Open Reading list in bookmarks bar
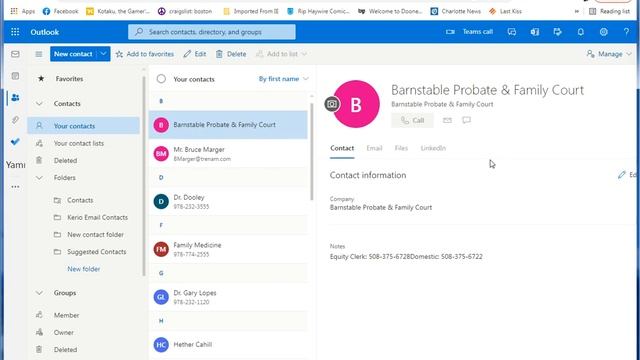640x360 pixels. click(x=609, y=11)
